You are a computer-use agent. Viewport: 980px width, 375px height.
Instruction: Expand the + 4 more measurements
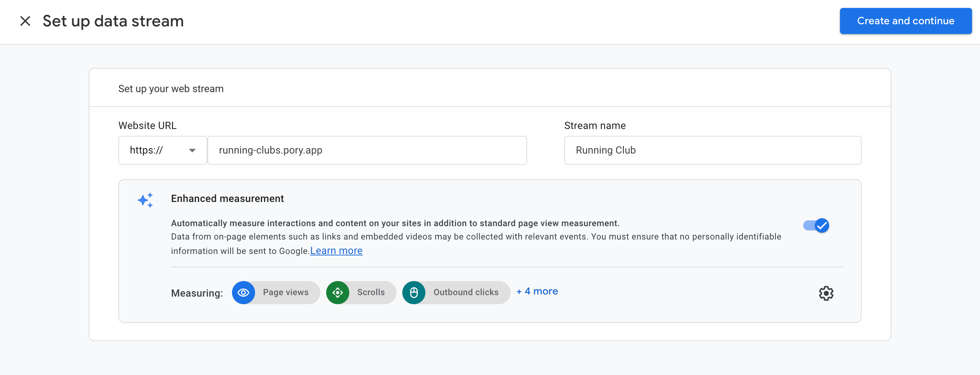coord(537,292)
